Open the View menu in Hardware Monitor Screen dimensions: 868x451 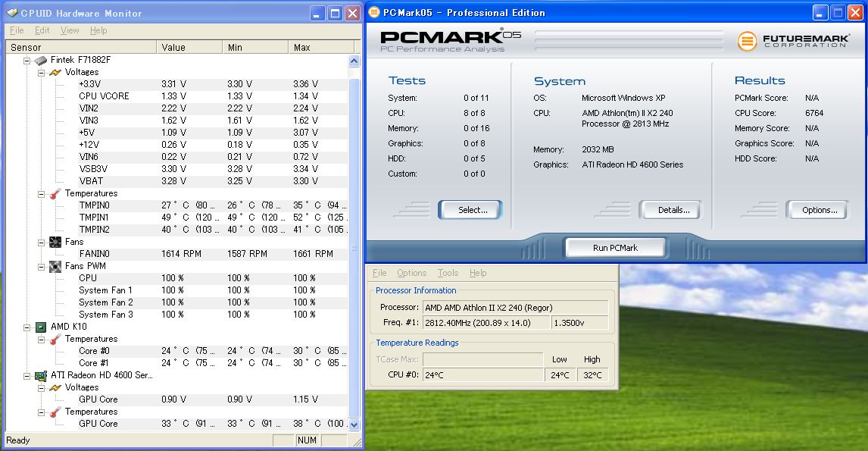[x=70, y=30]
